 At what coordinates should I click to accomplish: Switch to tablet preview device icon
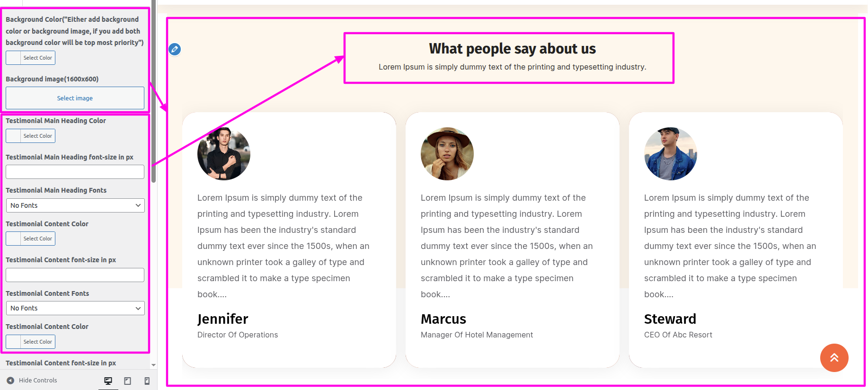point(127,381)
